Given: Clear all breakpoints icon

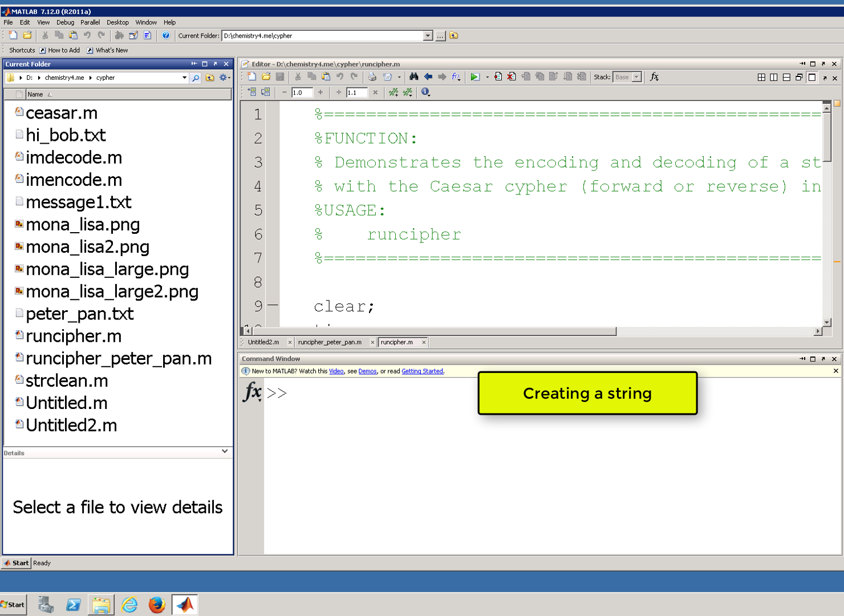Looking at the screenshot, I should [x=512, y=77].
